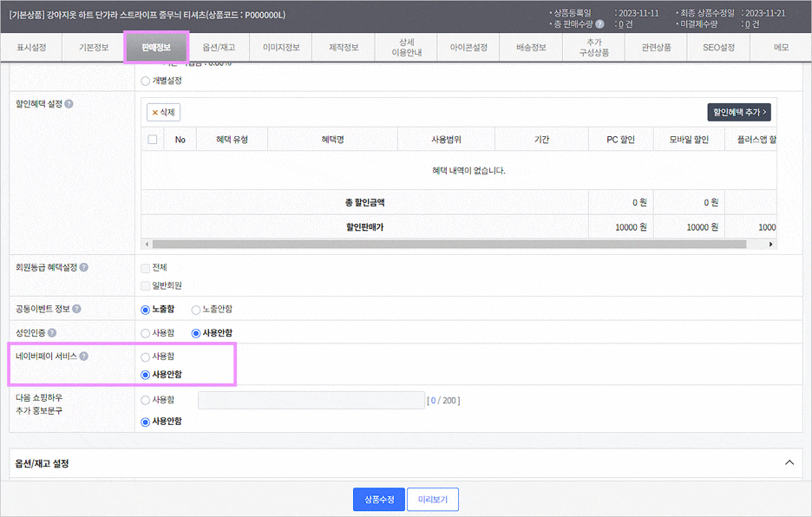This screenshot has height=517, width=812.
Task: Click the 할인판매가 row label
Action: point(364,227)
